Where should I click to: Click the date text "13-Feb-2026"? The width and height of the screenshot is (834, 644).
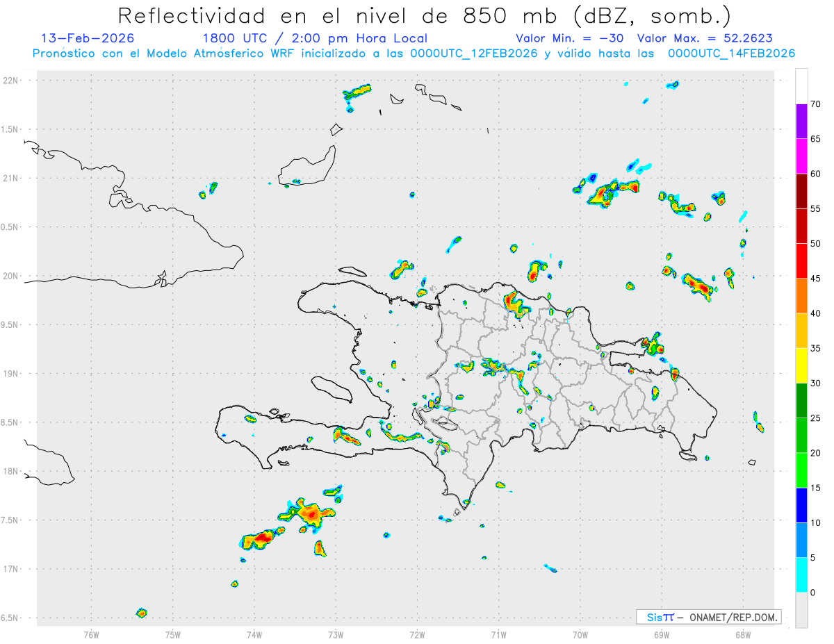[88, 38]
